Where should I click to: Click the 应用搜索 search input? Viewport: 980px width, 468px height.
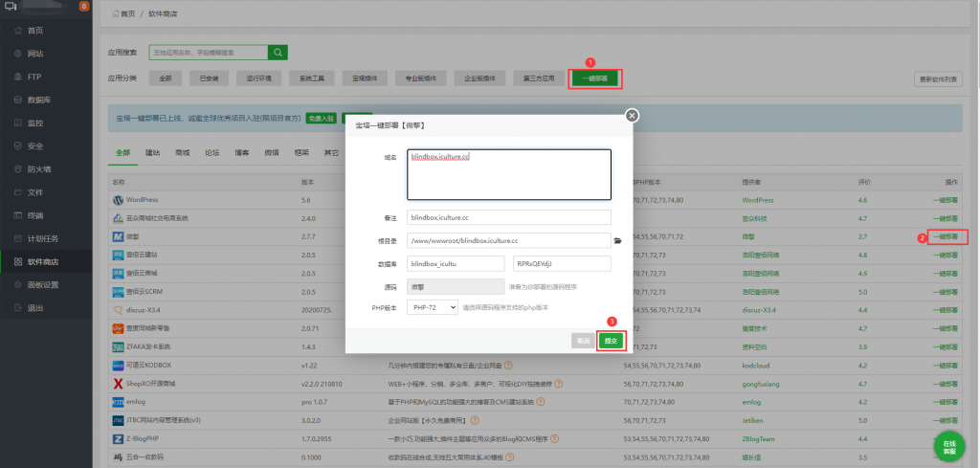click(x=208, y=53)
